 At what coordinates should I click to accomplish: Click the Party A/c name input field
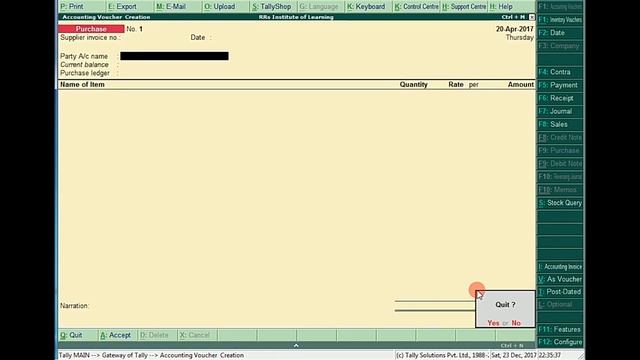(174, 56)
